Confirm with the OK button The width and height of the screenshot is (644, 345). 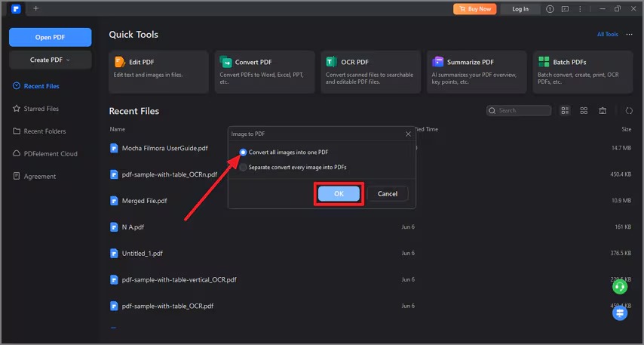339,194
